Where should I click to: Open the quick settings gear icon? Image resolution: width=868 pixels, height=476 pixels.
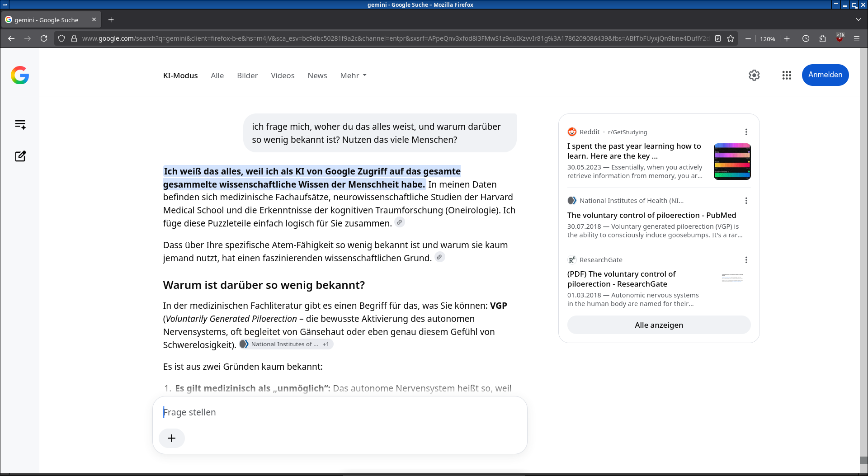(x=754, y=75)
